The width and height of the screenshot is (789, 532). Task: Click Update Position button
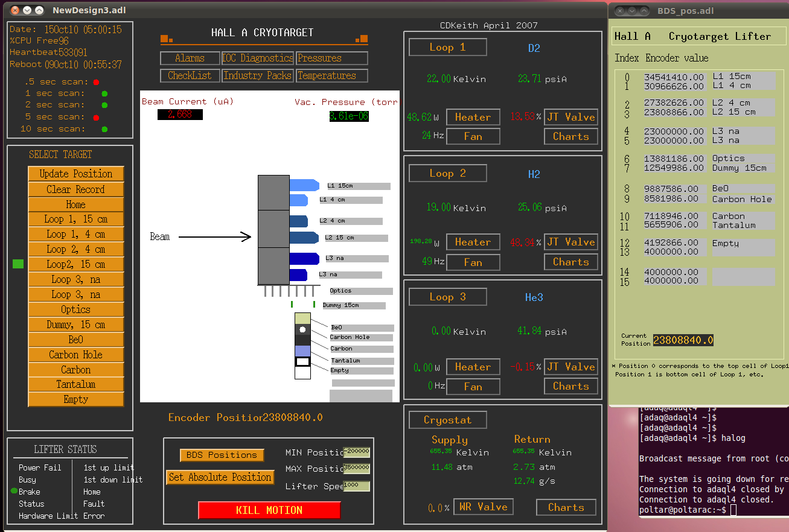point(76,174)
